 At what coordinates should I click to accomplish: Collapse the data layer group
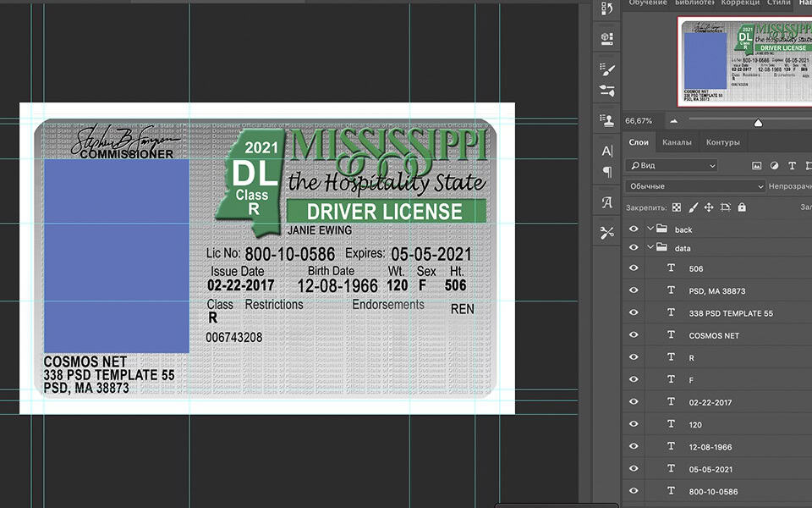tap(650, 247)
